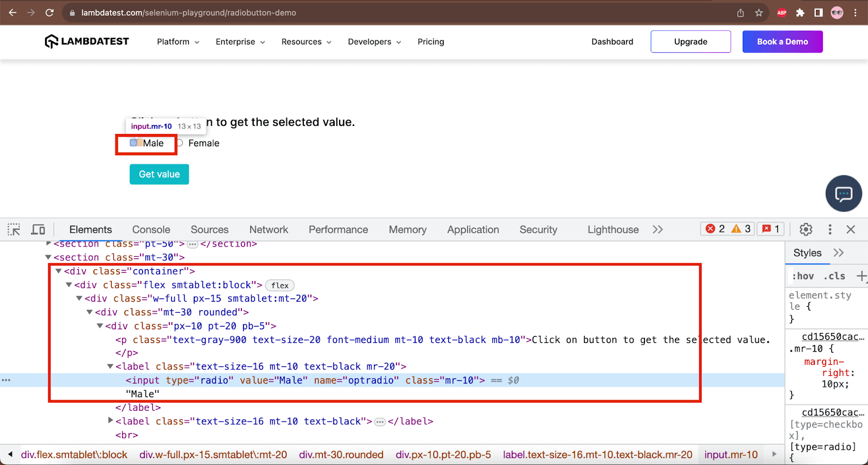This screenshot has width=868, height=465.
Task: Open the Resources dropdown menu
Action: pos(307,42)
